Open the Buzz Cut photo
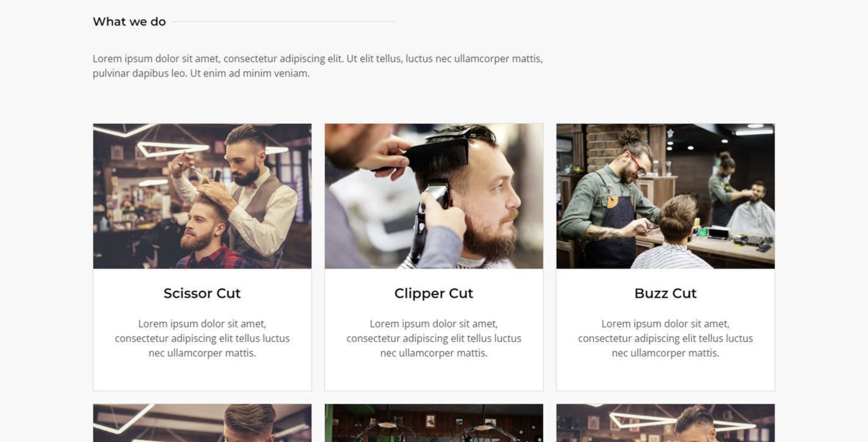Screen dimensions: 868x442 pos(665,196)
